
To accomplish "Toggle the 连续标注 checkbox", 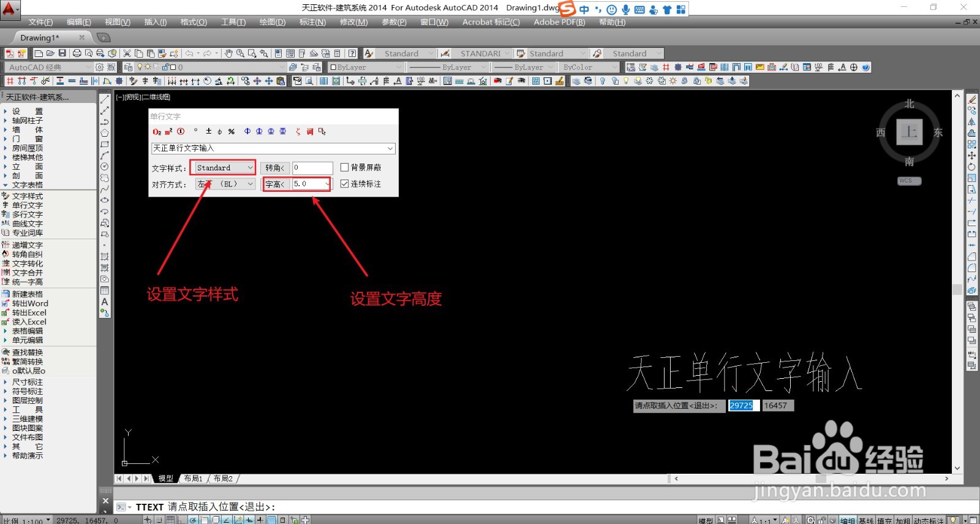I will 344,184.
